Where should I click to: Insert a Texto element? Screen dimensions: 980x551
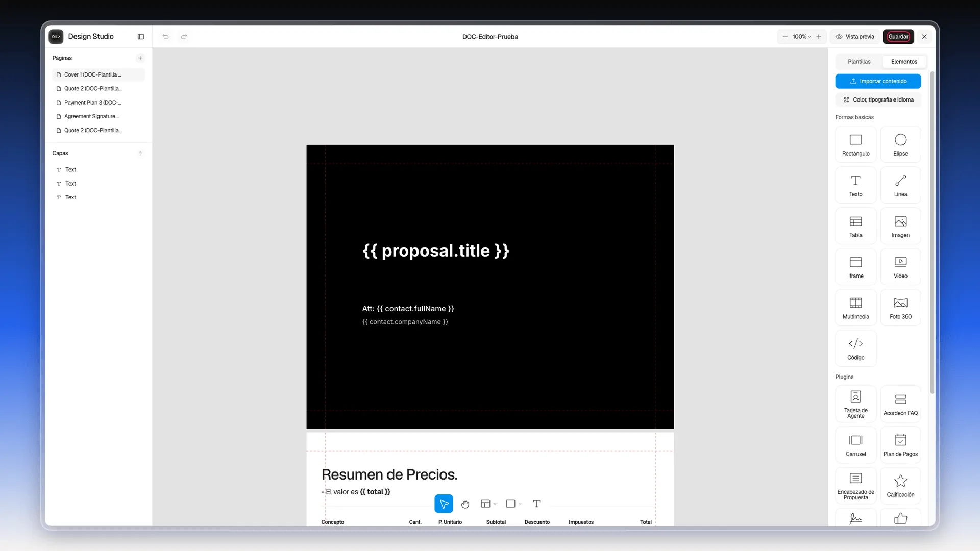(x=855, y=185)
